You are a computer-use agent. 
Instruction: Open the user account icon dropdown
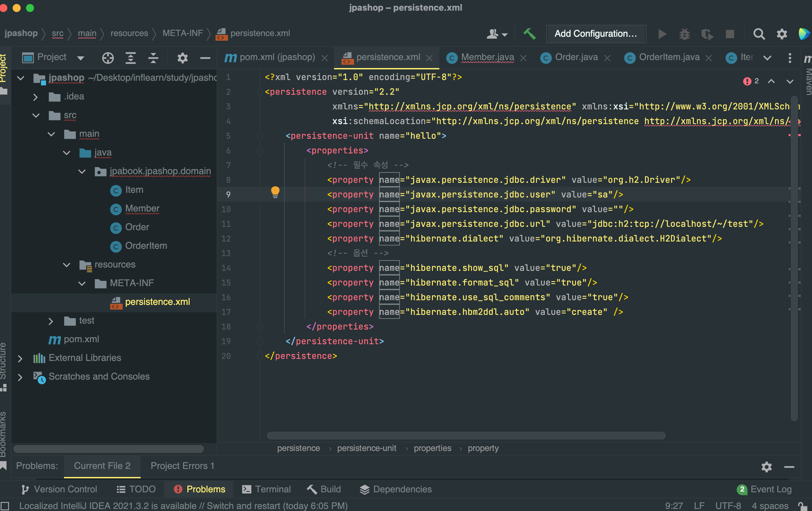tap(497, 34)
